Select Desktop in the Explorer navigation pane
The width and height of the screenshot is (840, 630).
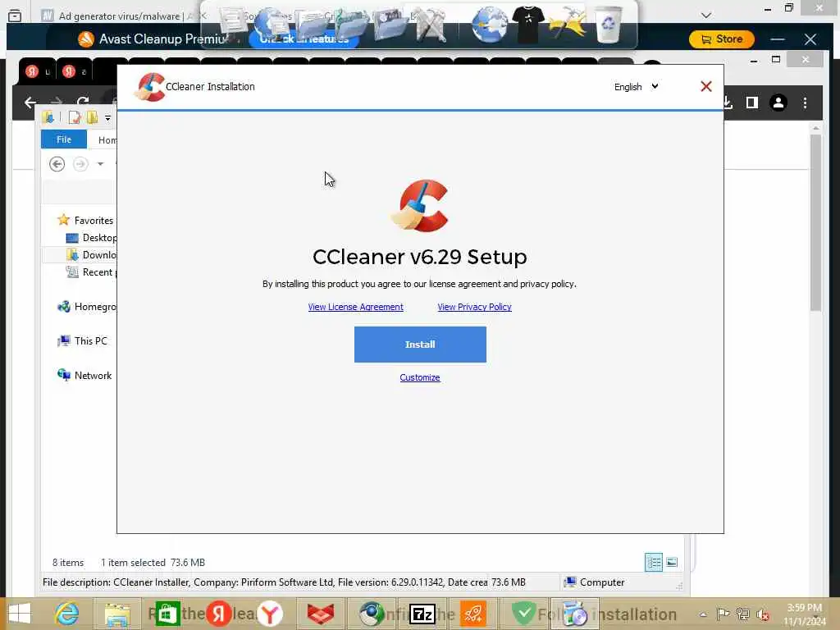point(91,238)
